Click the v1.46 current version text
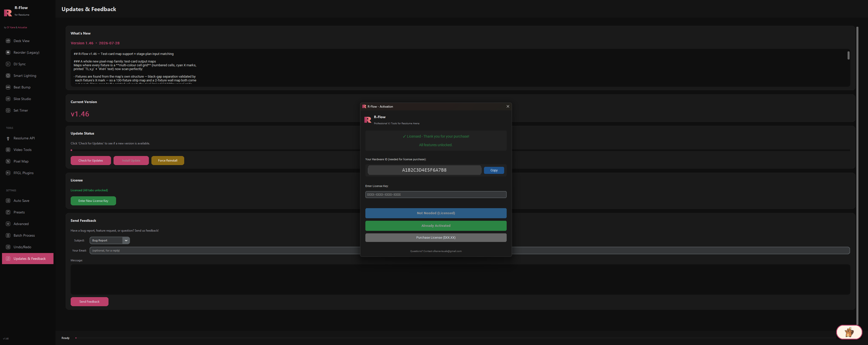 click(x=80, y=114)
